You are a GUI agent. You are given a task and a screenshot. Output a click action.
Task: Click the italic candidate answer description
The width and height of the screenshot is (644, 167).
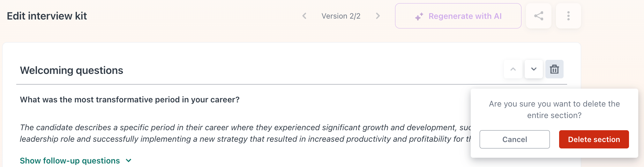[245, 133]
